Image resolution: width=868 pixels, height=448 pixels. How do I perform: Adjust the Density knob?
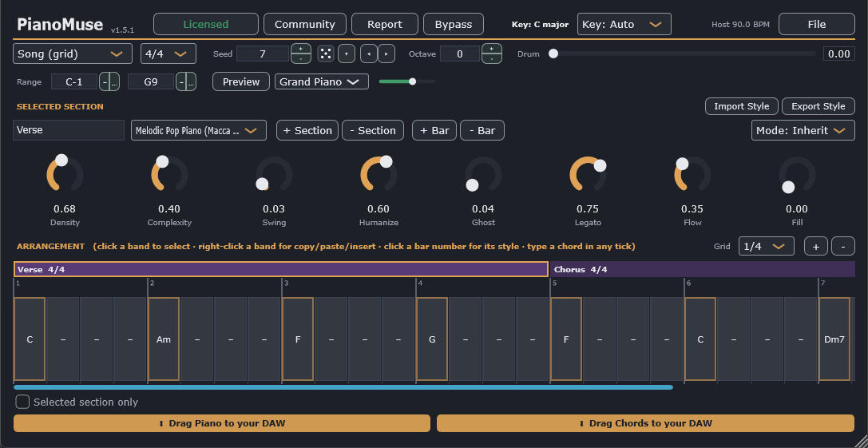(65, 174)
